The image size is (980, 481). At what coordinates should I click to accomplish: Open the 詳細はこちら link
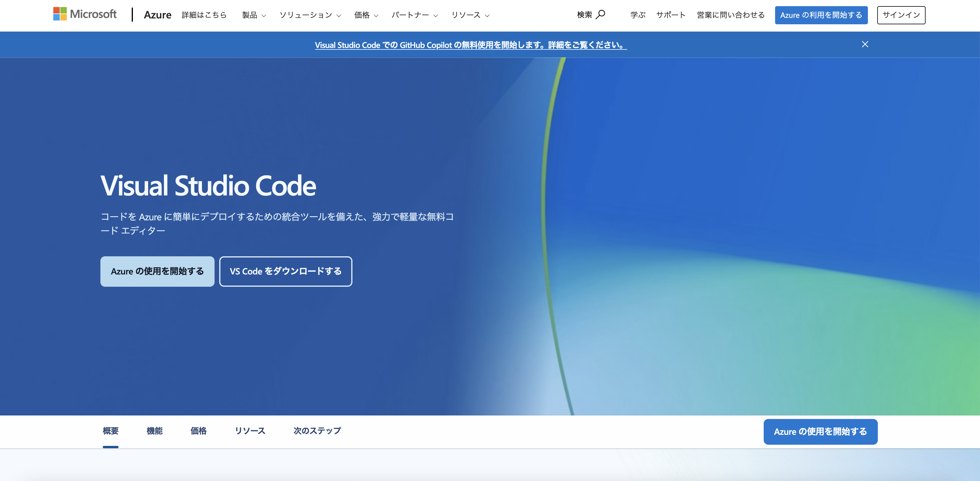[x=204, y=15]
